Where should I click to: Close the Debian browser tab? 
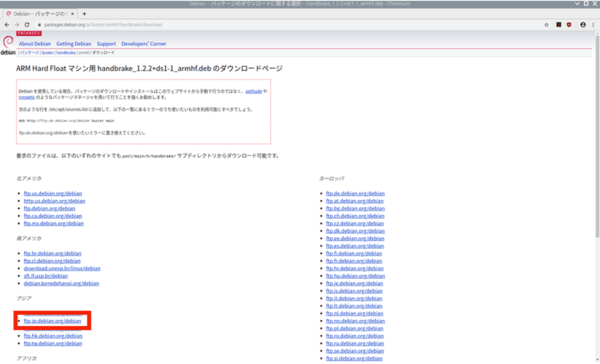pyautogui.click(x=72, y=14)
